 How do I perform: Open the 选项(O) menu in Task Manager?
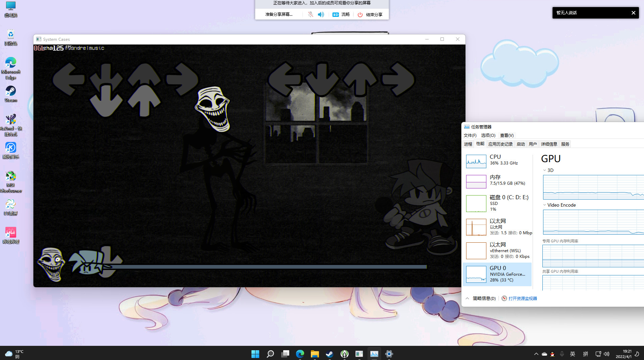pyautogui.click(x=488, y=135)
